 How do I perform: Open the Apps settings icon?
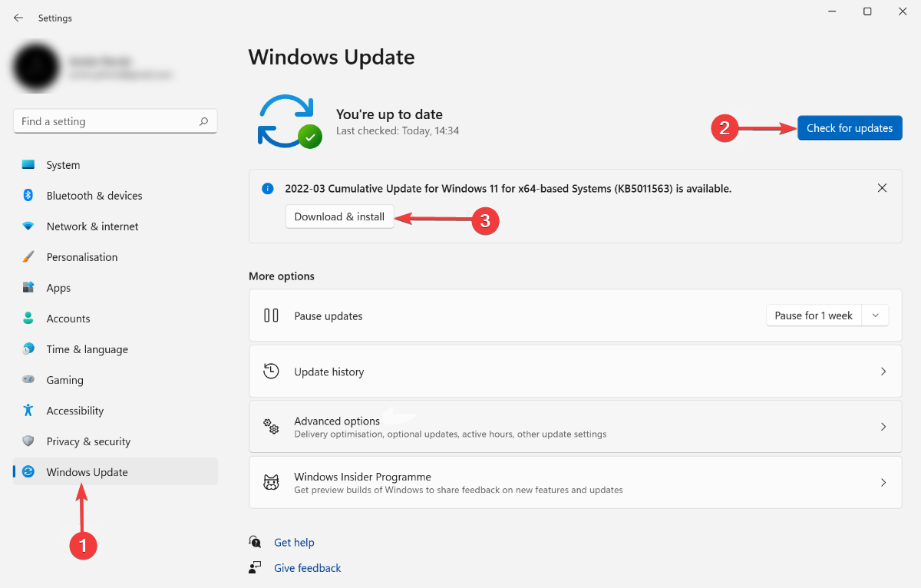pyautogui.click(x=29, y=287)
